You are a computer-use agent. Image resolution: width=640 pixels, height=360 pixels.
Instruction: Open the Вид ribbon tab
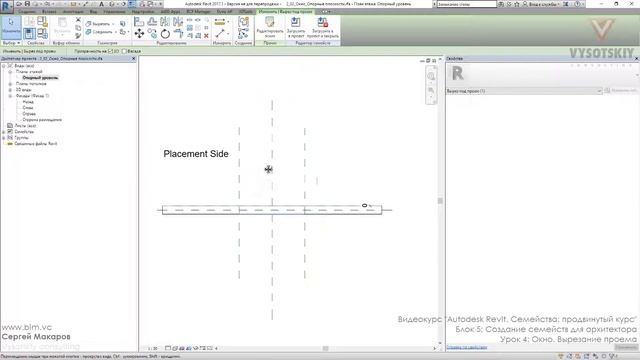[93, 11]
